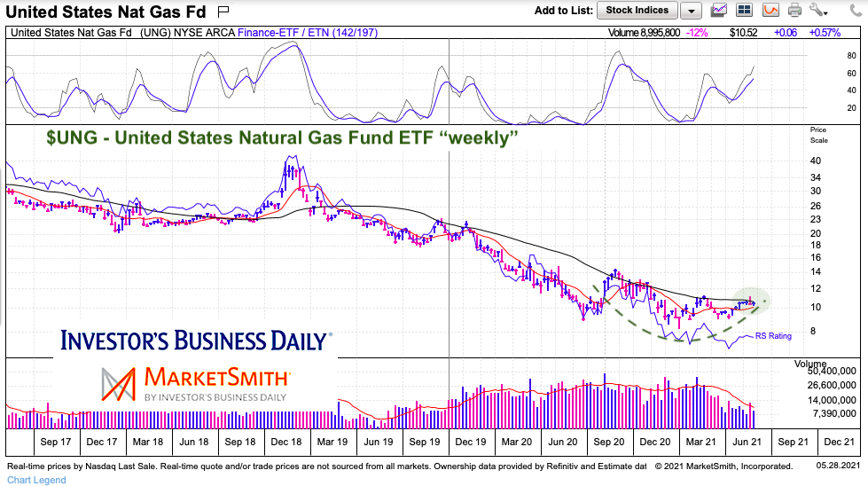Select the Sep 17 date axis label

tap(55, 442)
